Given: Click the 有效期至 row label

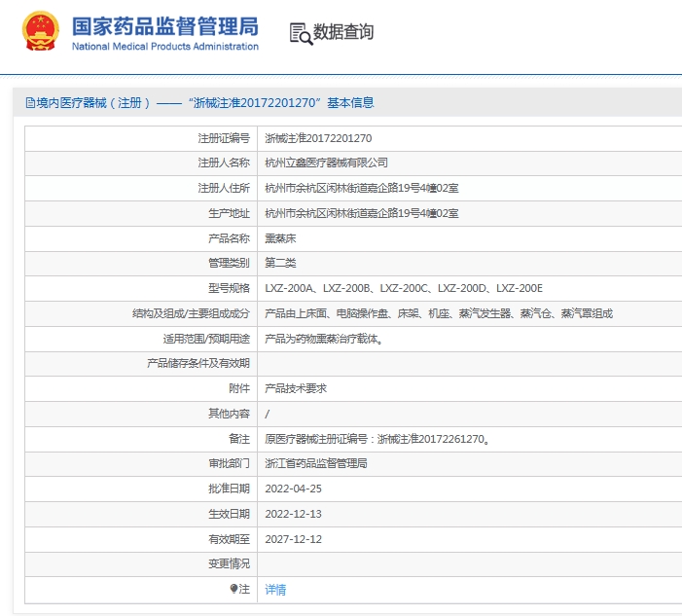Looking at the screenshot, I should [230, 539].
